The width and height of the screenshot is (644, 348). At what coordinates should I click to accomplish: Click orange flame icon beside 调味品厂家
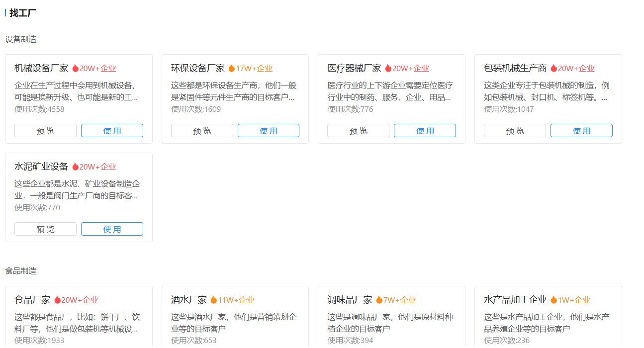click(379, 300)
